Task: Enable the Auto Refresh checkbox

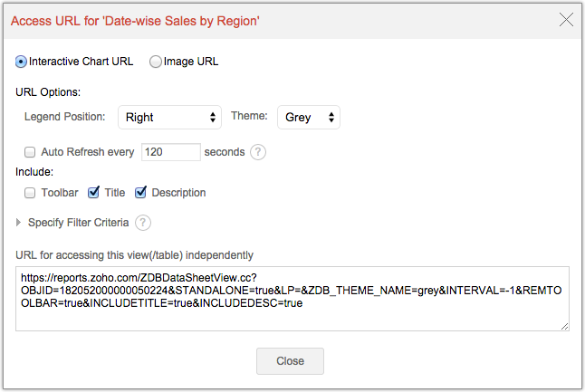Action: 30,152
